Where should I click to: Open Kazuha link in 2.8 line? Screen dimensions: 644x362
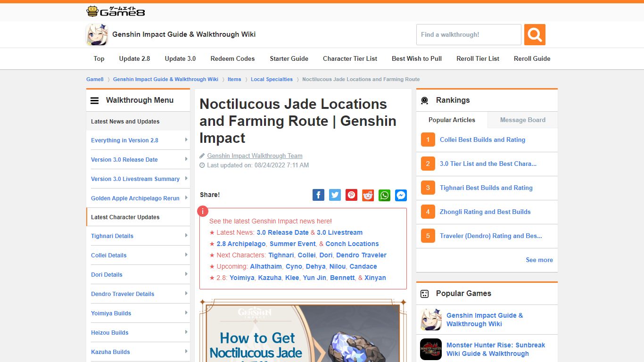pyautogui.click(x=270, y=278)
